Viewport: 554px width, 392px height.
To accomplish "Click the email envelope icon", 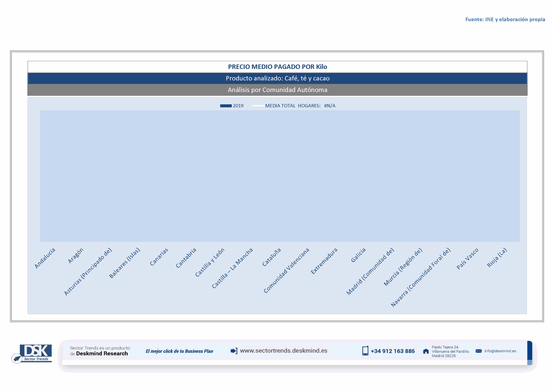I will click(478, 351).
